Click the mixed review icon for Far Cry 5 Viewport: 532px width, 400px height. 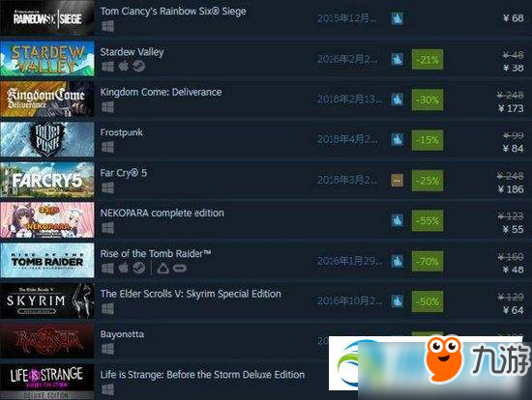tap(398, 180)
